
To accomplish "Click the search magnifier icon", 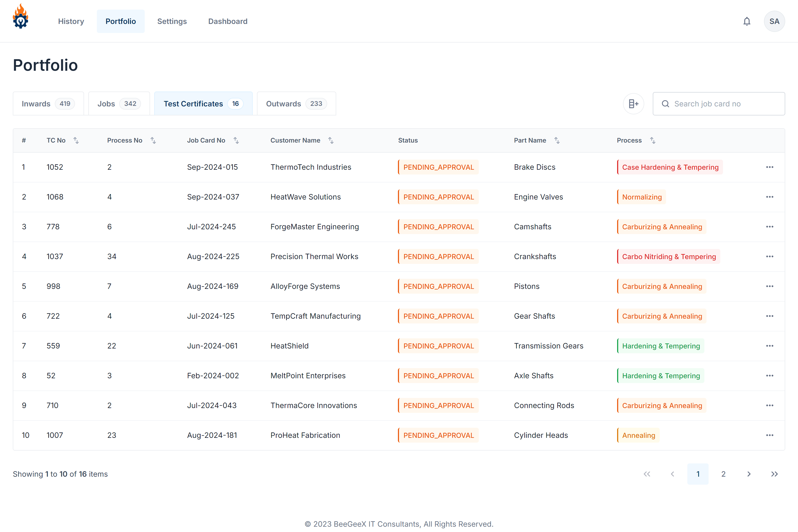I will pyautogui.click(x=665, y=104).
